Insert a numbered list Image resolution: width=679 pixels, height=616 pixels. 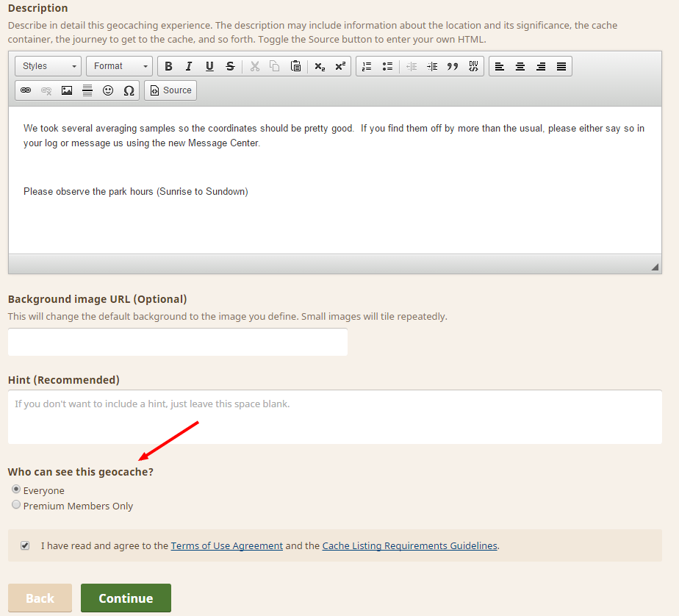click(367, 66)
